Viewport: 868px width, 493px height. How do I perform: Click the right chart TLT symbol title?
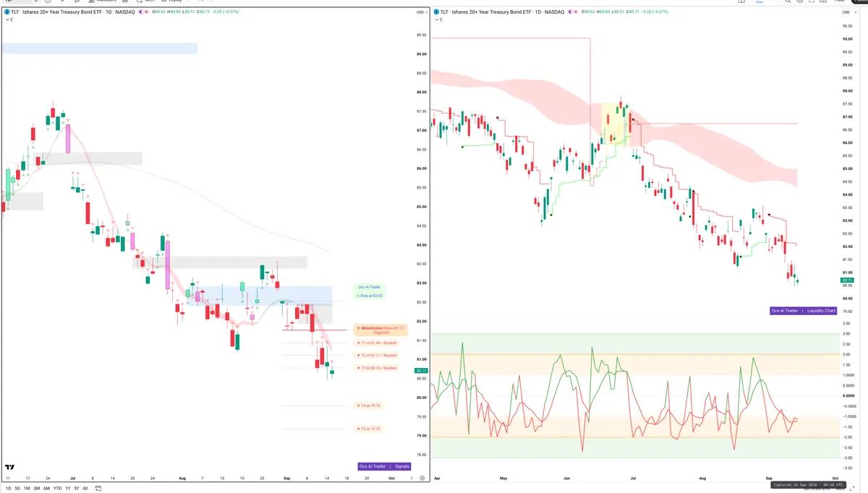click(x=502, y=12)
